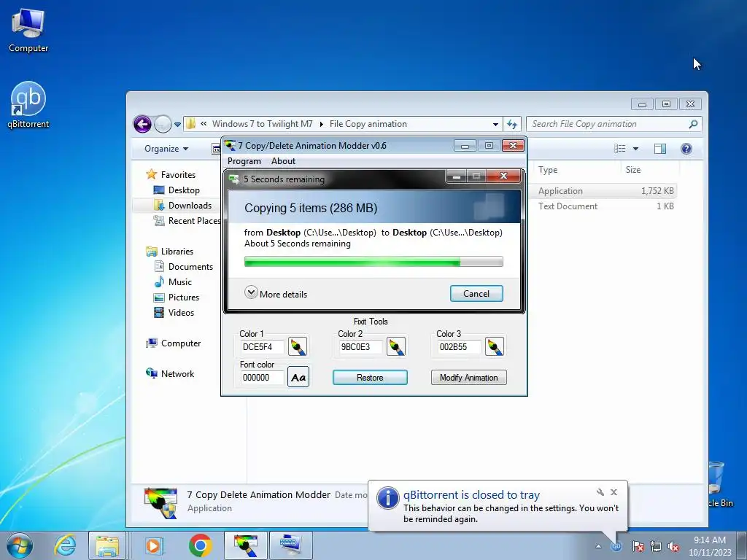Open the Organize dropdown menu

(x=166, y=149)
